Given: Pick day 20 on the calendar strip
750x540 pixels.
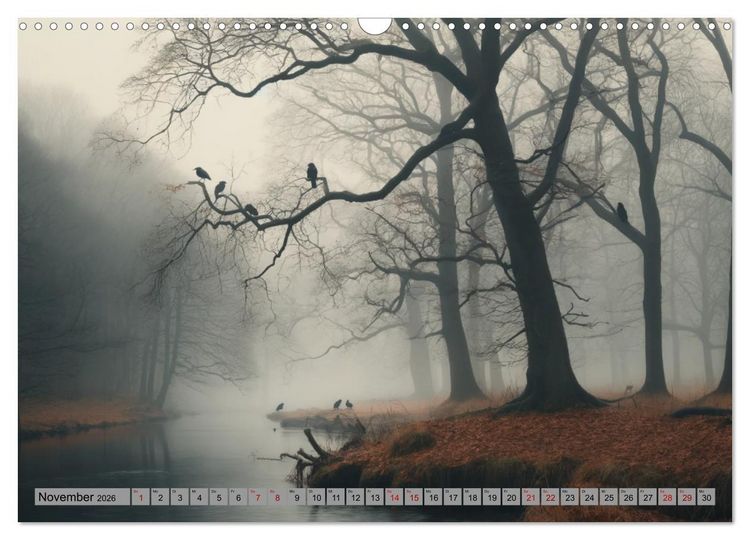Looking at the screenshot, I should (511, 497).
